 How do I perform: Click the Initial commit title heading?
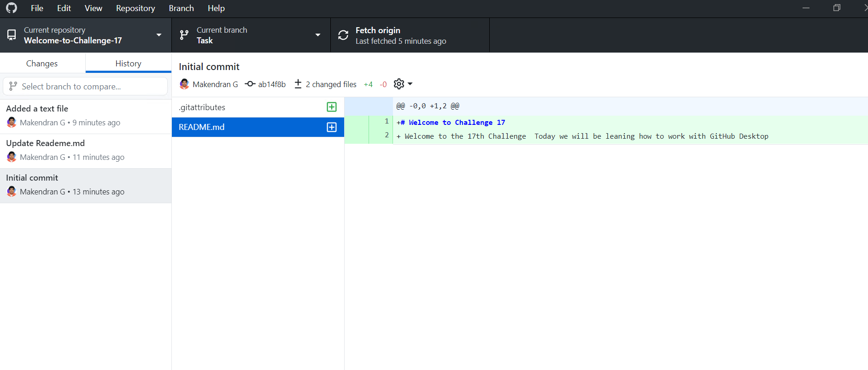tap(209, 66)
